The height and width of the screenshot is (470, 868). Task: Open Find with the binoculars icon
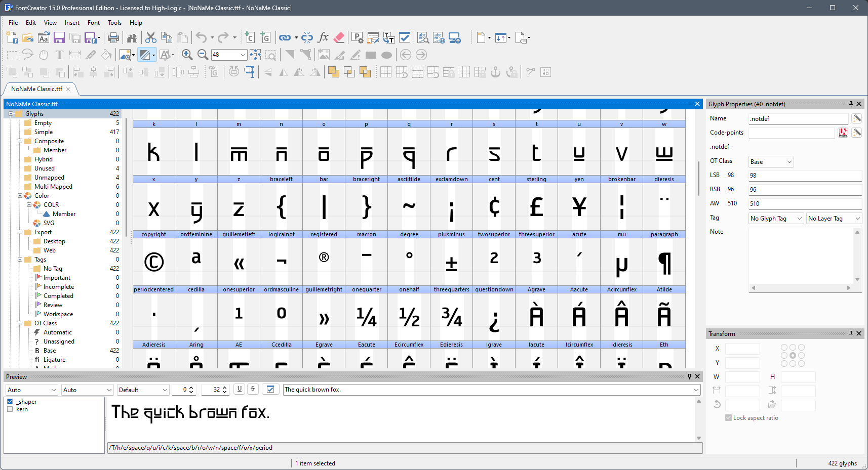pyautogui.click(x=132, y=37)
